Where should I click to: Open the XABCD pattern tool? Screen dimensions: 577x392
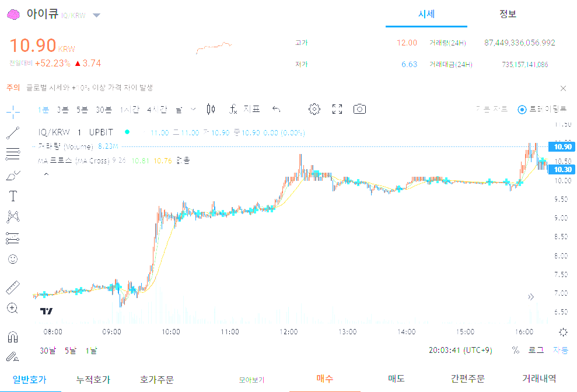13,217
